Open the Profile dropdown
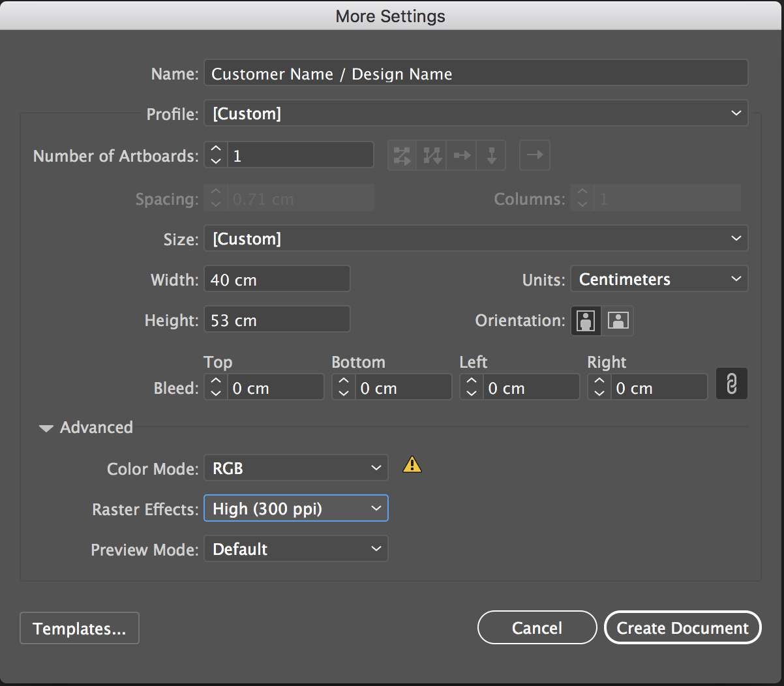 476,114
